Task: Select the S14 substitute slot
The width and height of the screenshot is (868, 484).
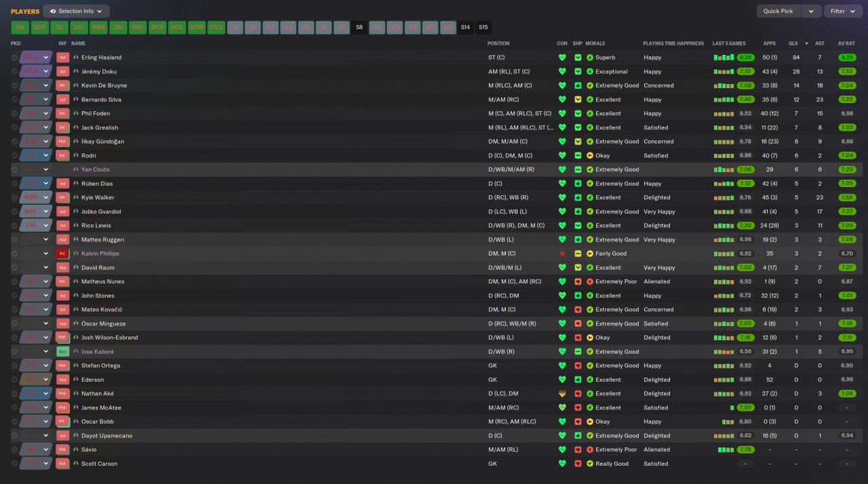Action: (465, 28)
